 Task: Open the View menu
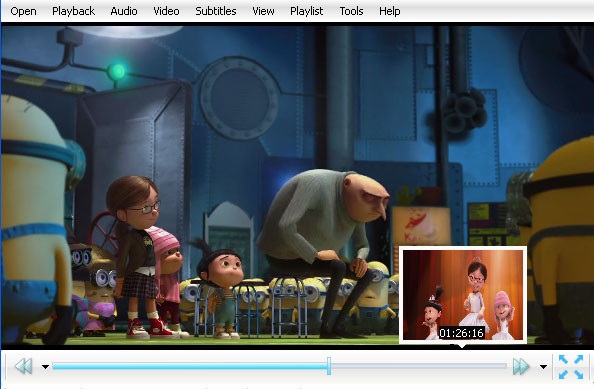click(263, 11)
